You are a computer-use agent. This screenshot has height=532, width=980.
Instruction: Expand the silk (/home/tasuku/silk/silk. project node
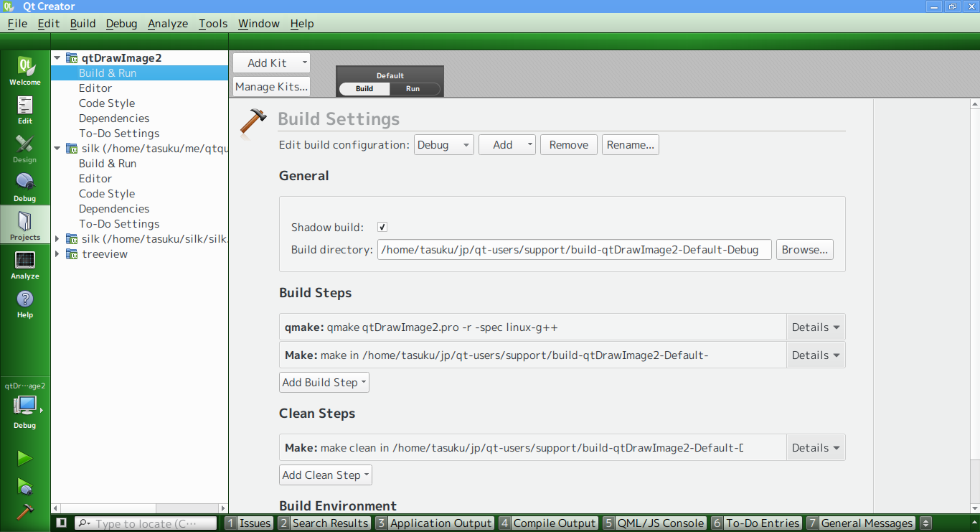57,239
